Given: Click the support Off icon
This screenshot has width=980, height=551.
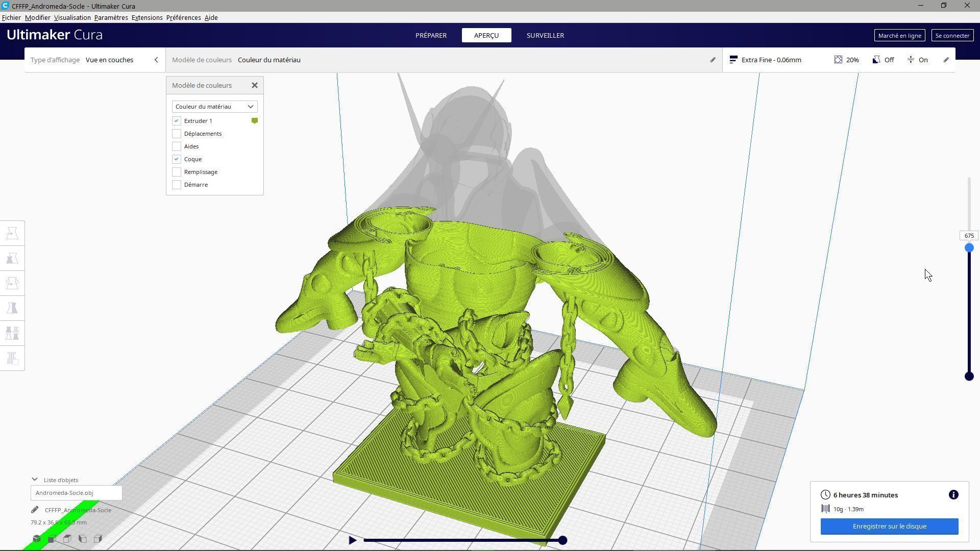Looking at the screenshot, I should tap(876, 60).
